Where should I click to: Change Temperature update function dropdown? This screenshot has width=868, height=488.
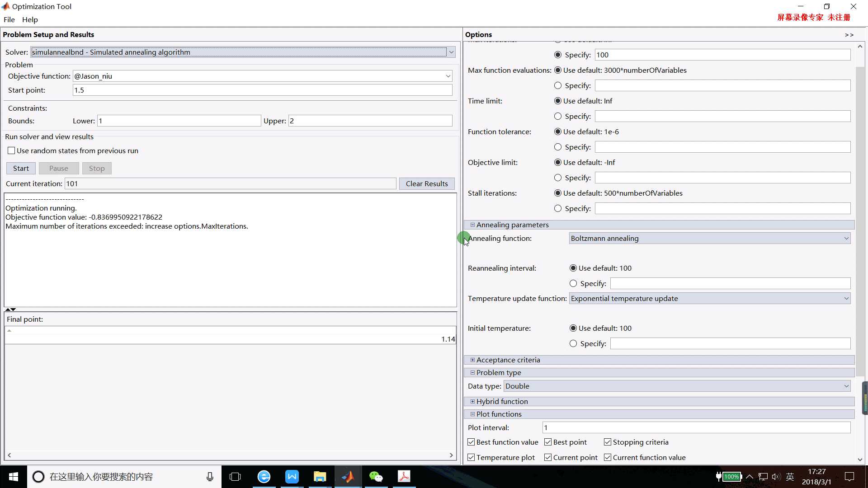pyautogui.click(x=709, y=298)
